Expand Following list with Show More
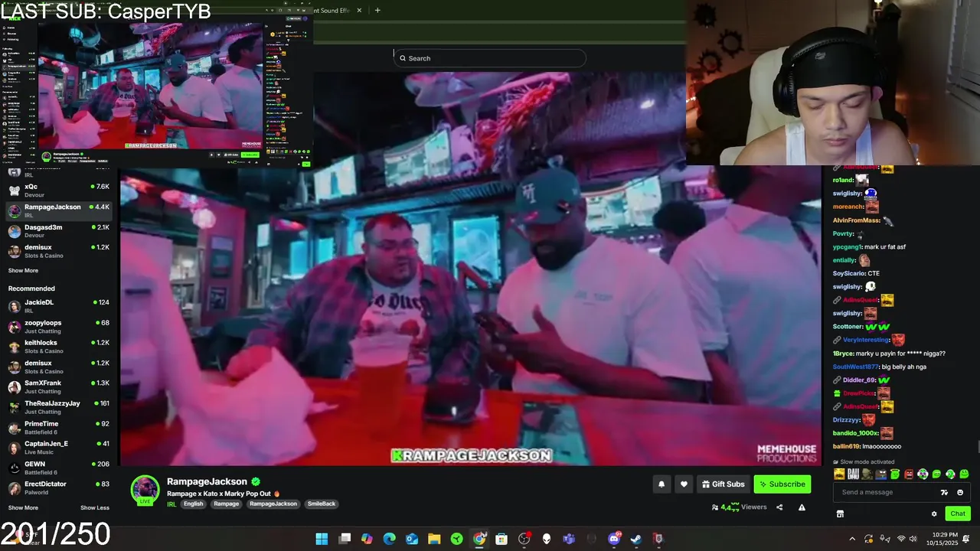Image resolution: width=980 pixels, height=551 pixels. pos(23,271)
